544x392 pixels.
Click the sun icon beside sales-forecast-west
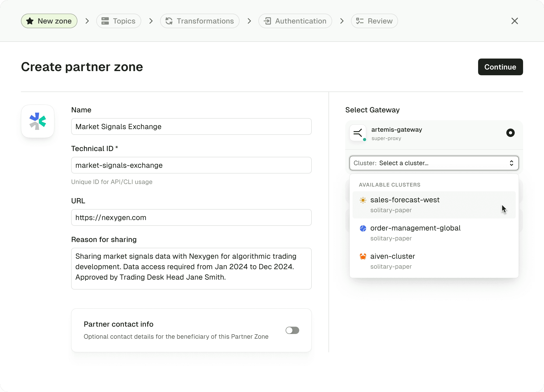(x=363, y=200)
